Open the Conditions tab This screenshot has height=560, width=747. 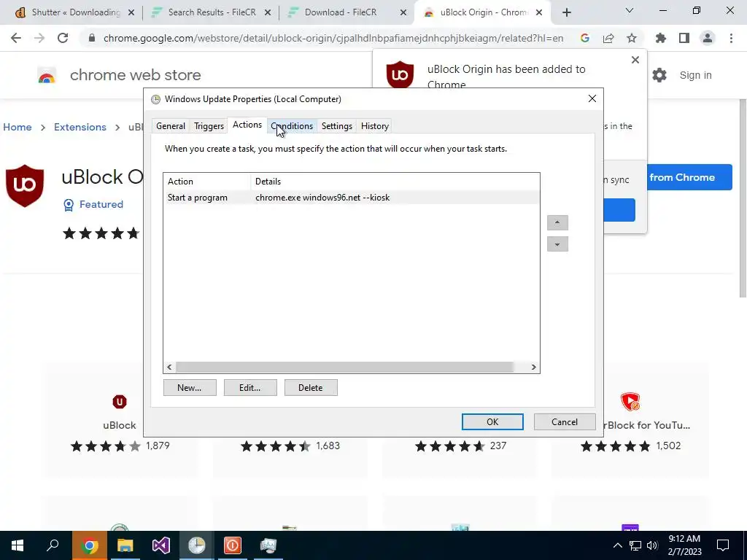(292, 126)
